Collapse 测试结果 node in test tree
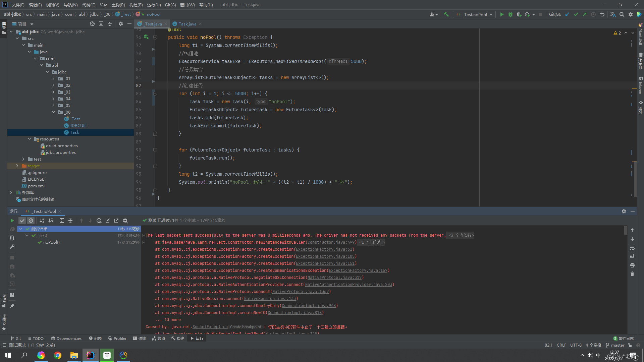Viewport: 644px width, 362px height. 21,229
